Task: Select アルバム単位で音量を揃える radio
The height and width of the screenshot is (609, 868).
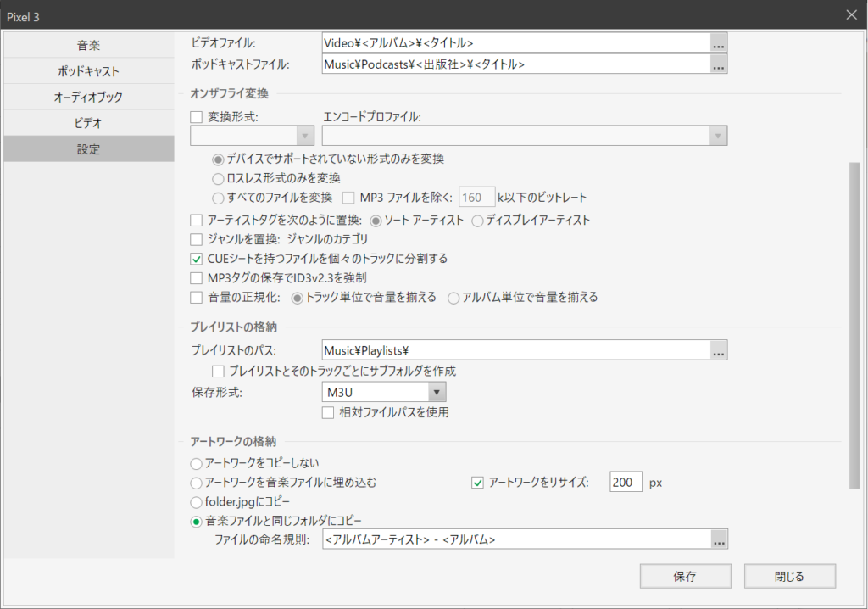Action: click(453, 298)
